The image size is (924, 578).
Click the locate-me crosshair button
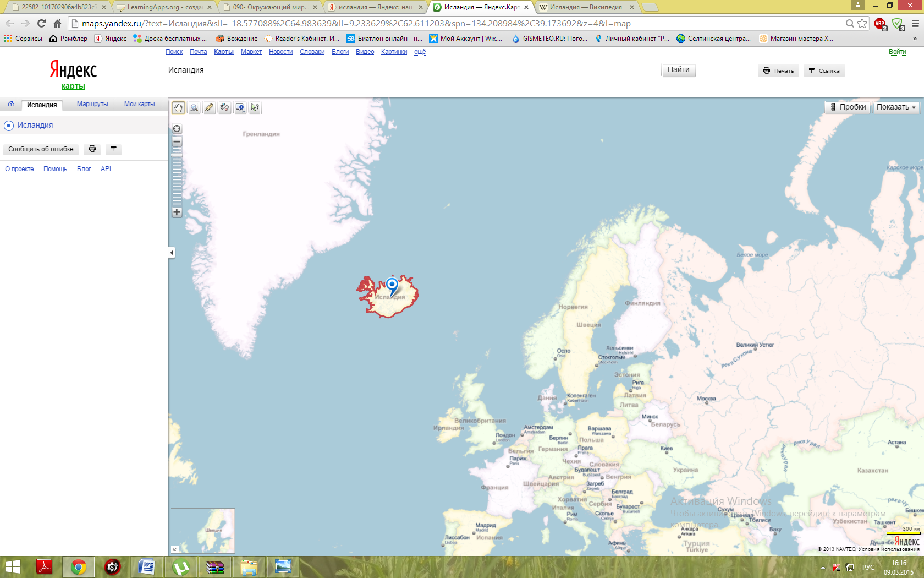tap(177, 129)
